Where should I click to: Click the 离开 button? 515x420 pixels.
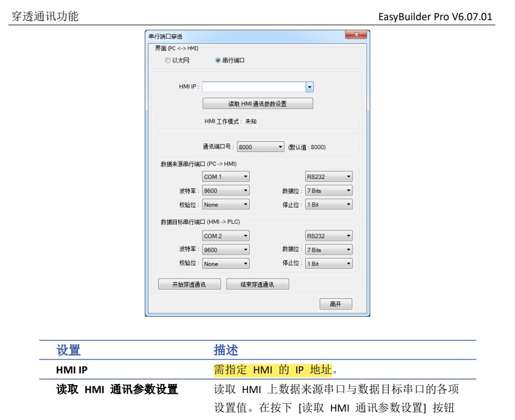335,304
